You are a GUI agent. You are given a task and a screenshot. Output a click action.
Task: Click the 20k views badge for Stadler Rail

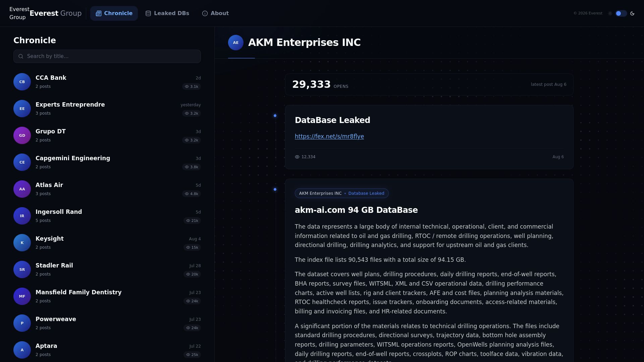(192, 274)
